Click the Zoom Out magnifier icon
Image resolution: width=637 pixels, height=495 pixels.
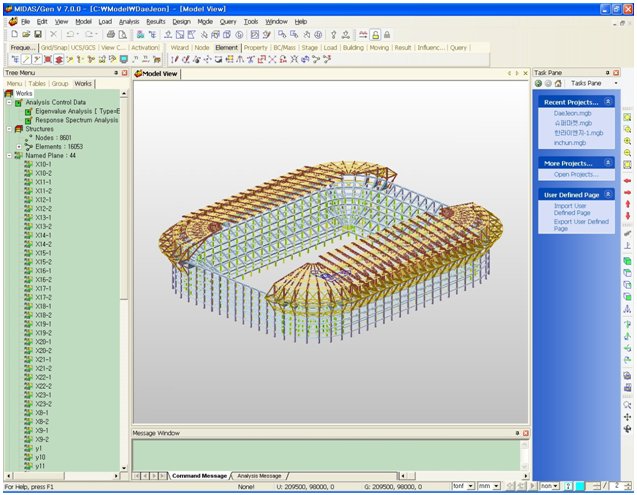click(627, 153)
